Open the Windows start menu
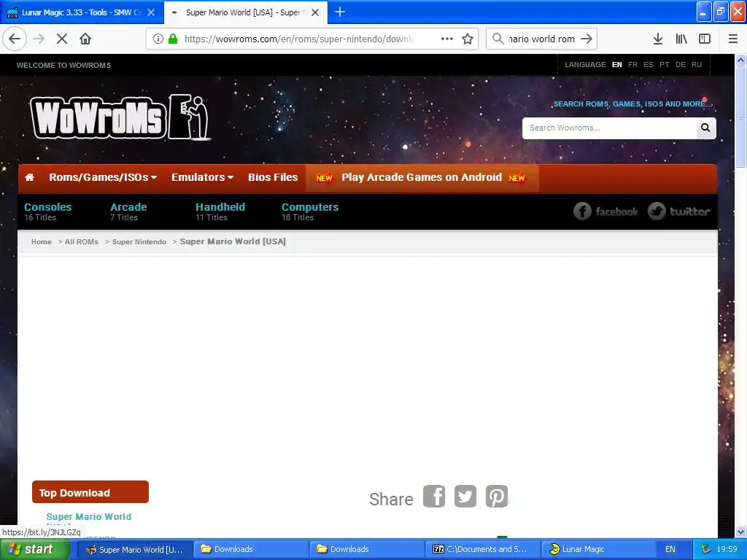 (35, 549)
